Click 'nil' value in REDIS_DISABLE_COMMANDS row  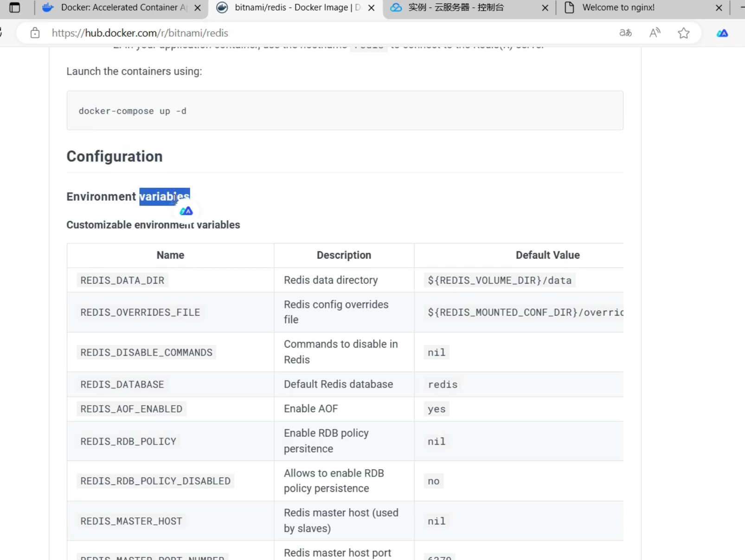(437, 352)
